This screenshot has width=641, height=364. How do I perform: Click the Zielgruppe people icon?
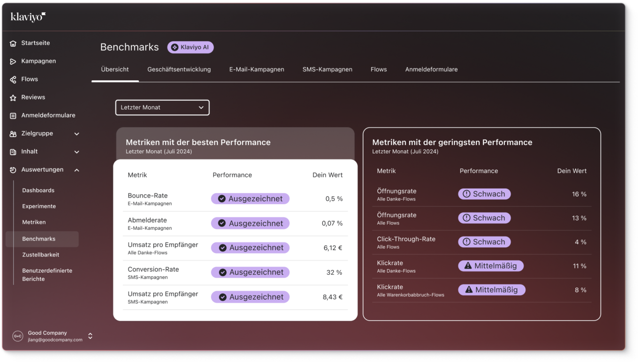(x=13, y=134)
